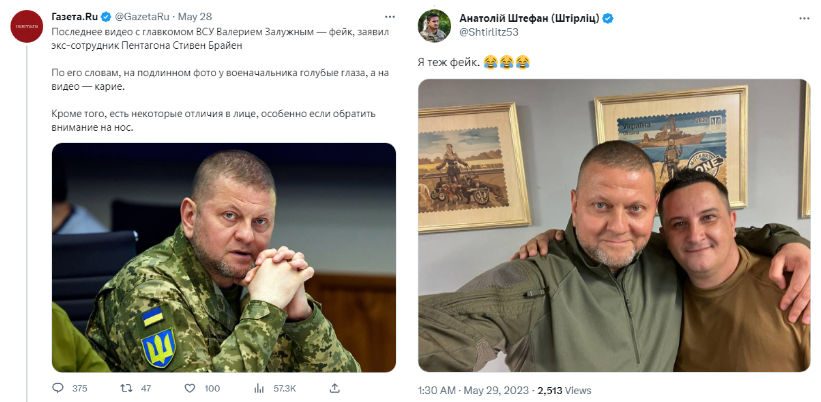
Task: Share the Gazeta.Ru tweet
Action: point(335,388)
